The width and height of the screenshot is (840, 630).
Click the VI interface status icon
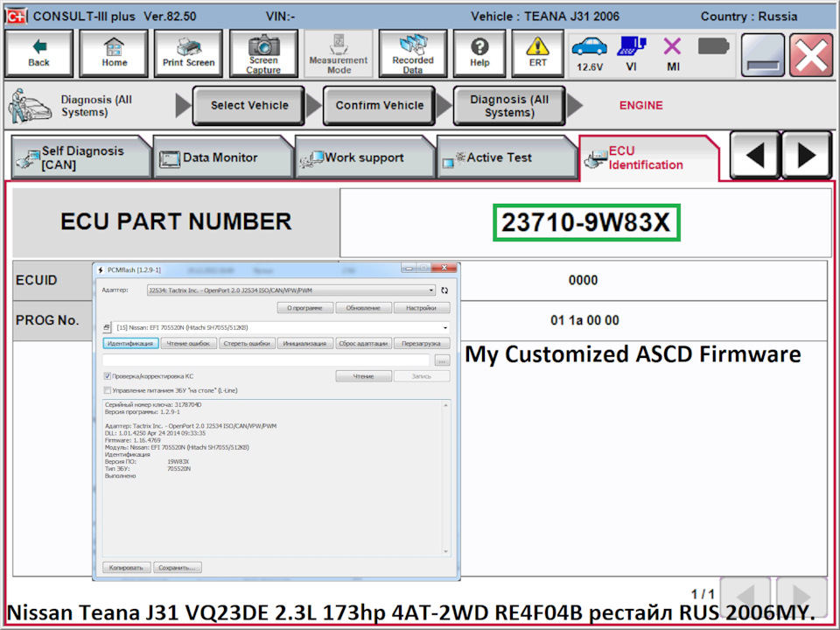[632, 53]
